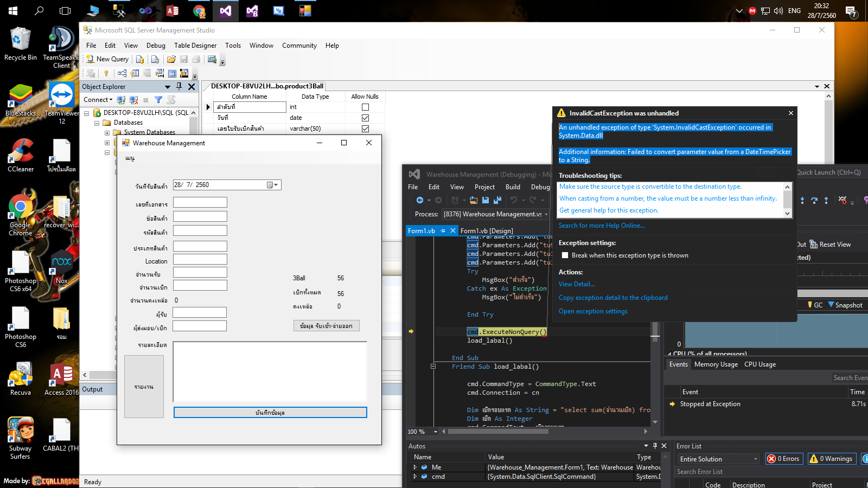This screenshot has height=488, width=868.
Task: Click the Relationships icon in Table Designer toolbar
Action: (x=122, y=73)
